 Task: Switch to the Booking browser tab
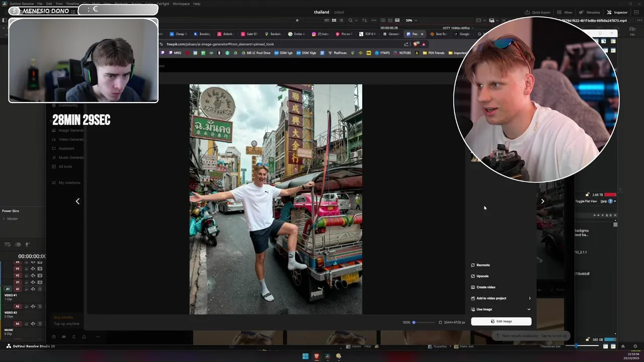tap(202, 34)
